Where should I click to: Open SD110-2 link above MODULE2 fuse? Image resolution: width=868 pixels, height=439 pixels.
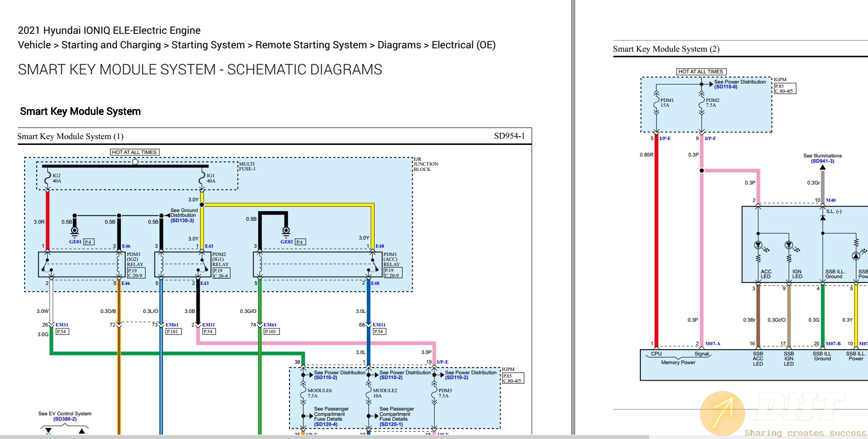click(x=391, y=378)
